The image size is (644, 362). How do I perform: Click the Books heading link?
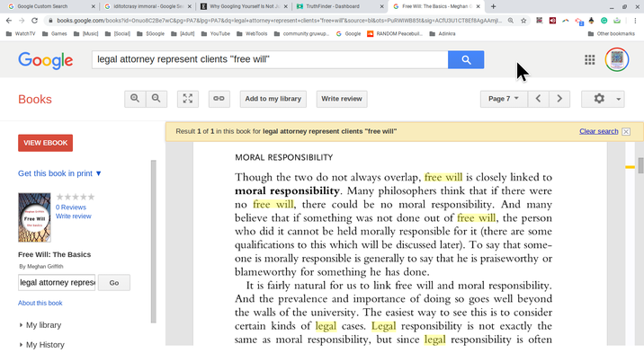[x=35, y=99]
